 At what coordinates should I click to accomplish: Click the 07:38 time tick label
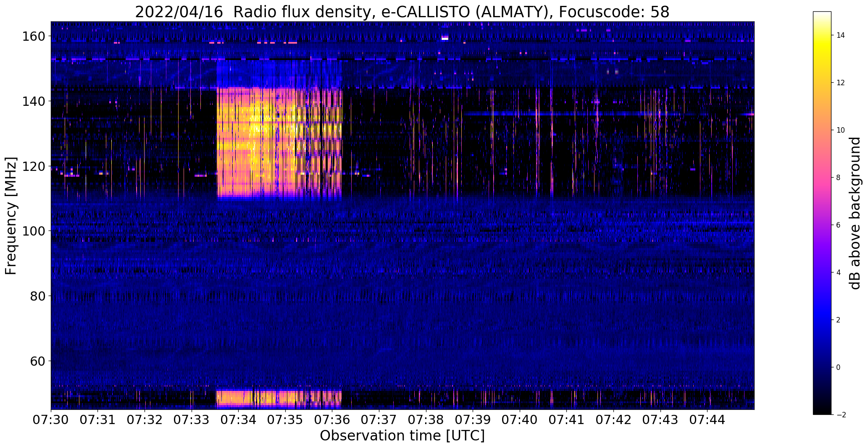pyautogui.click(x=426, y=420)
